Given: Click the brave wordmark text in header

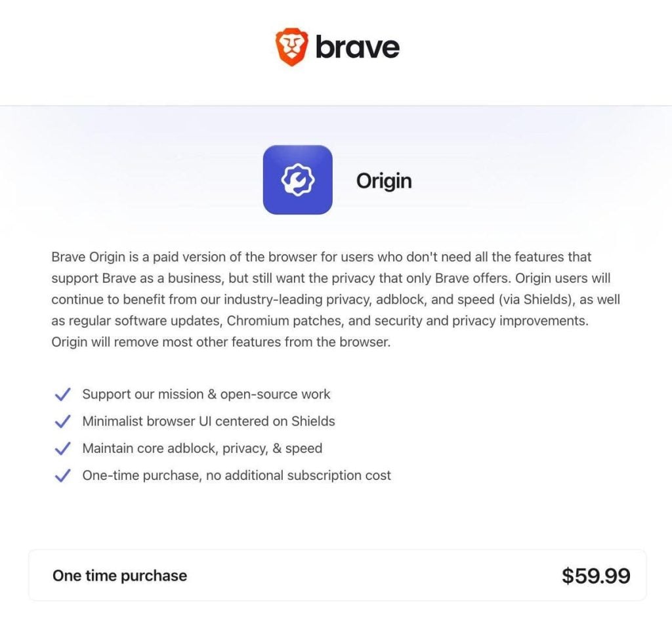Looking at the screenshot, I should click(357, 47).
